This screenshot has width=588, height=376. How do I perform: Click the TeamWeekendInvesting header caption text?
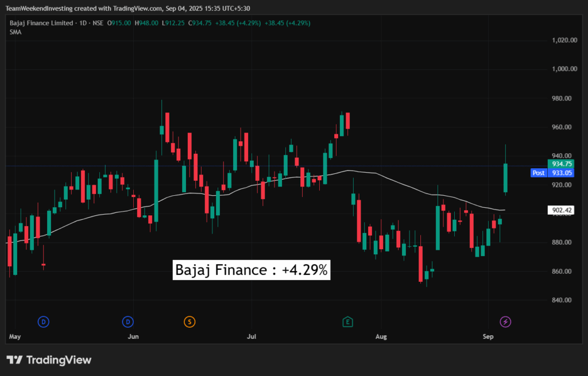(x=128, y=8)
